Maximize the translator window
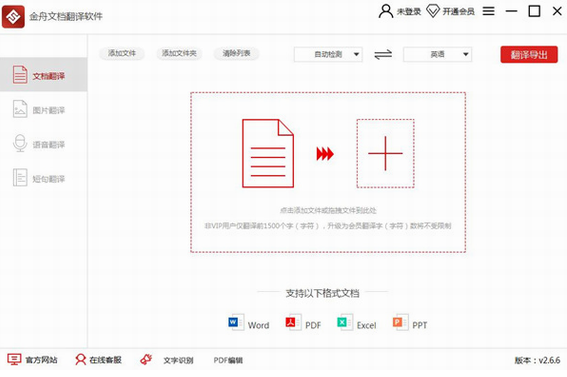Viewport: 567px width, 377px height. (534, 11)
